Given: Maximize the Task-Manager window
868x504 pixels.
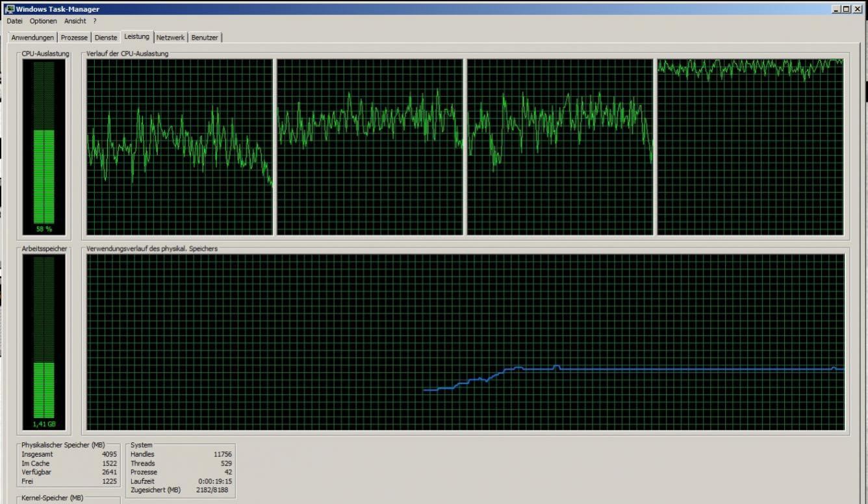Looking at the screenshot, I should click(x=846, y=9).
